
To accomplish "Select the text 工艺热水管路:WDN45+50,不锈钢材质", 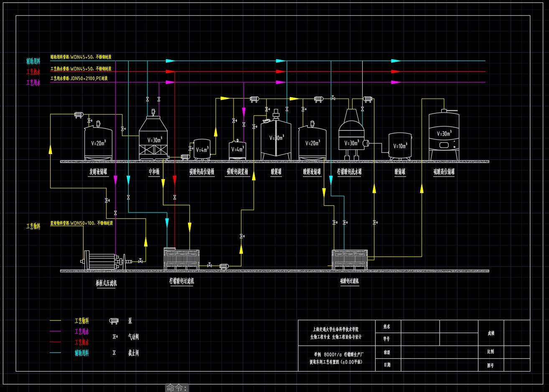I will pos(81,68).
